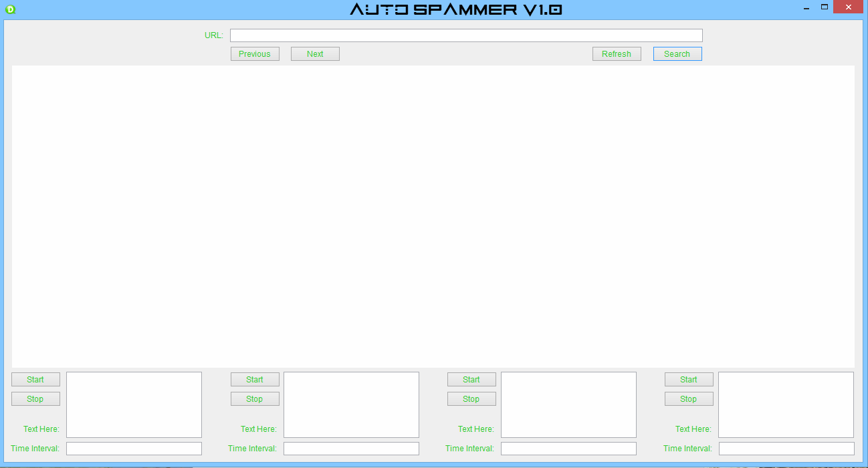Click Start in the second spammer slot from left
Viewport: 868px width, 468px height.
tap(255, 380)
